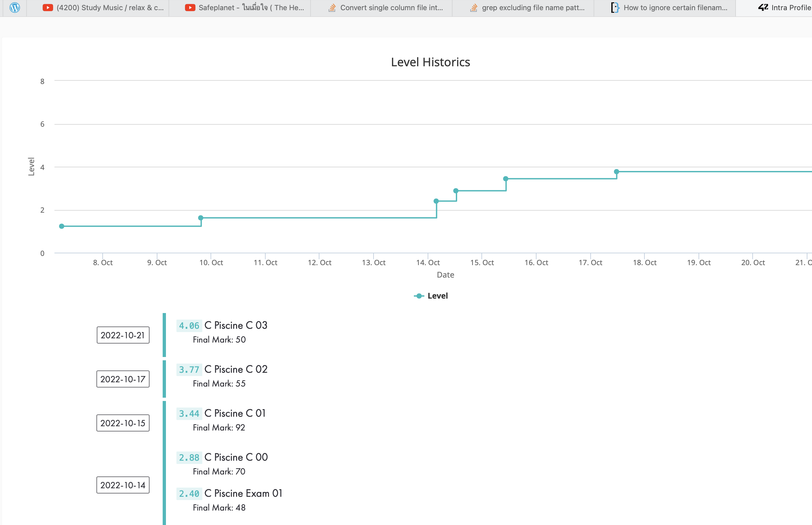Viewport: 812px width, 525px height.
Task: Click Stack Overflow icon on Convert single column tab
Action: click(x=332, y=8)
